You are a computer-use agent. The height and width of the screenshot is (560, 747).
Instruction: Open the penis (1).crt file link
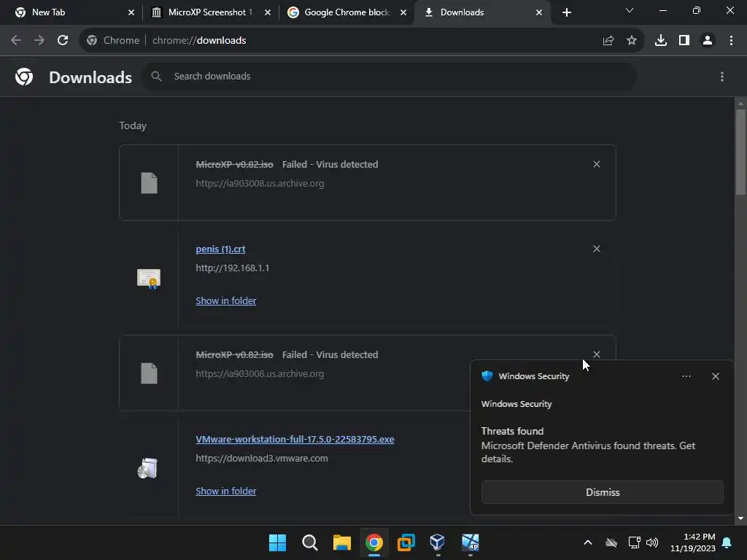click(x=220, y=249)
